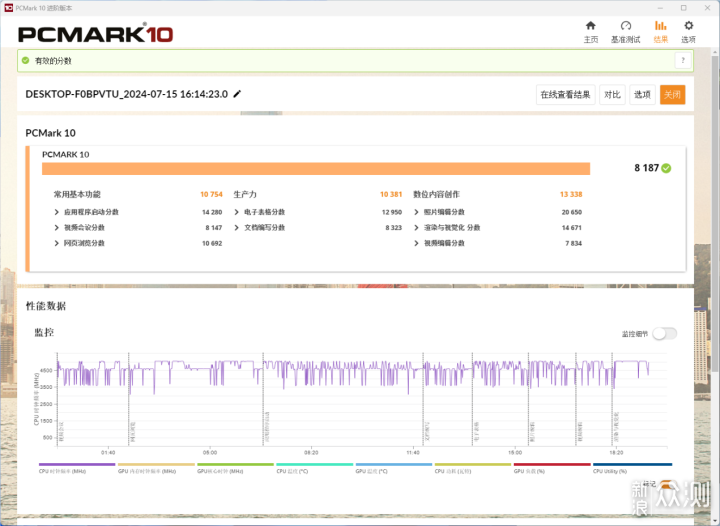Click the 有效的分数 status text
Viewport: 720px width, 526px height.
click(53, 61)
